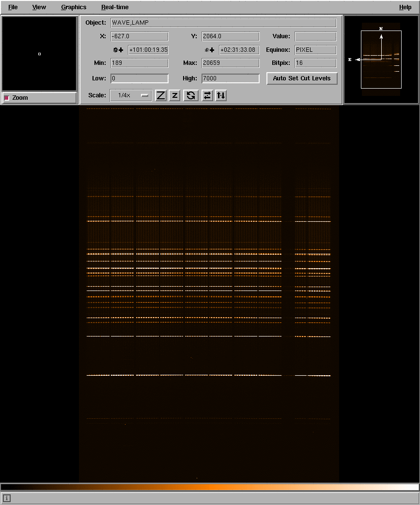Flip image vertically with the up-down arrows icon
Screen dimensions: 420x505
(221, 95)
